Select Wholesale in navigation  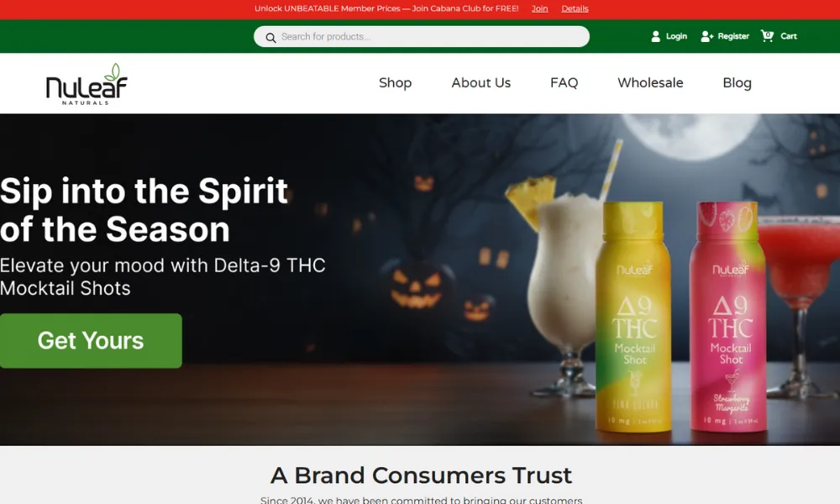tap(650, 83)
